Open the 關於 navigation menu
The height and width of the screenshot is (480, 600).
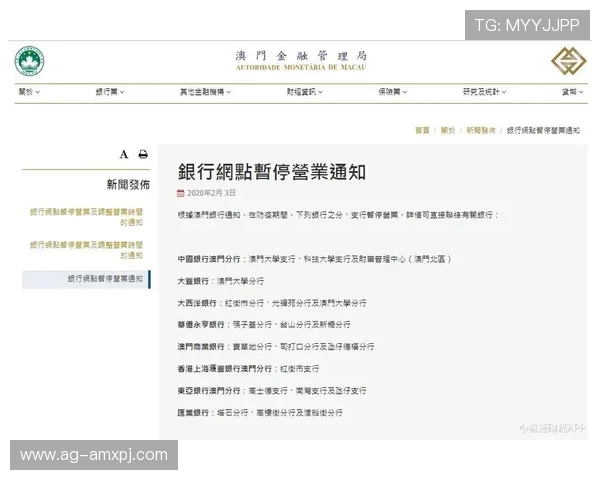29,92
